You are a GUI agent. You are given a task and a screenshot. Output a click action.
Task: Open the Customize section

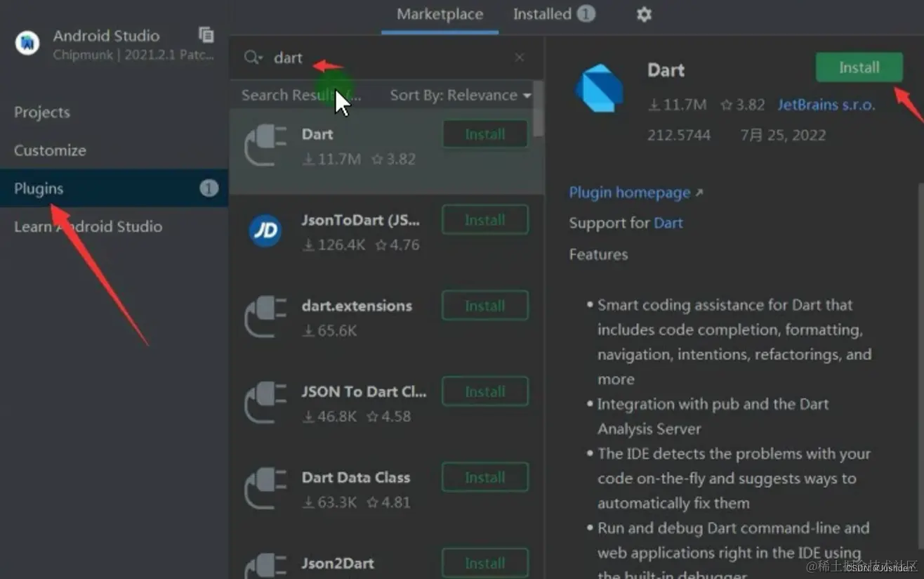point(50,150)
